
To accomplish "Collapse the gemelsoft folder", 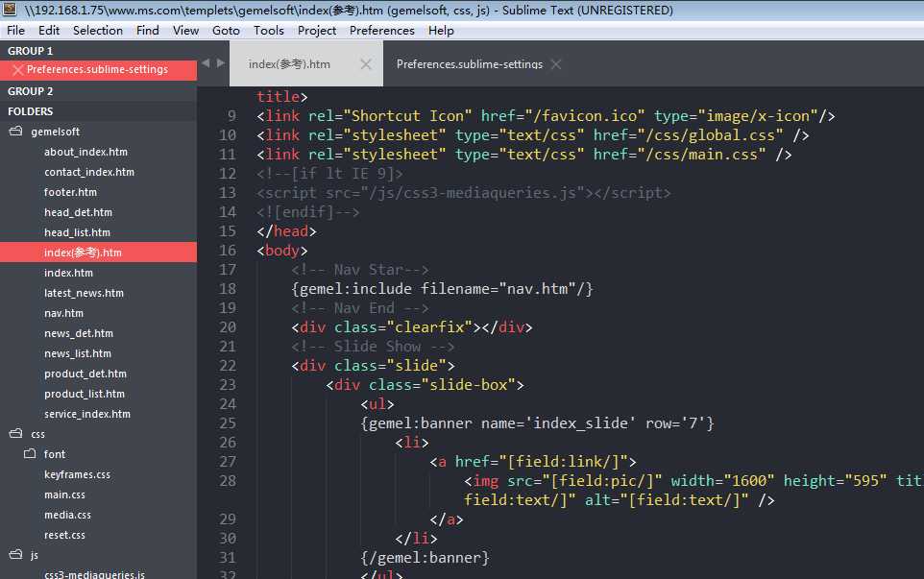I will (x=56, y=132).
